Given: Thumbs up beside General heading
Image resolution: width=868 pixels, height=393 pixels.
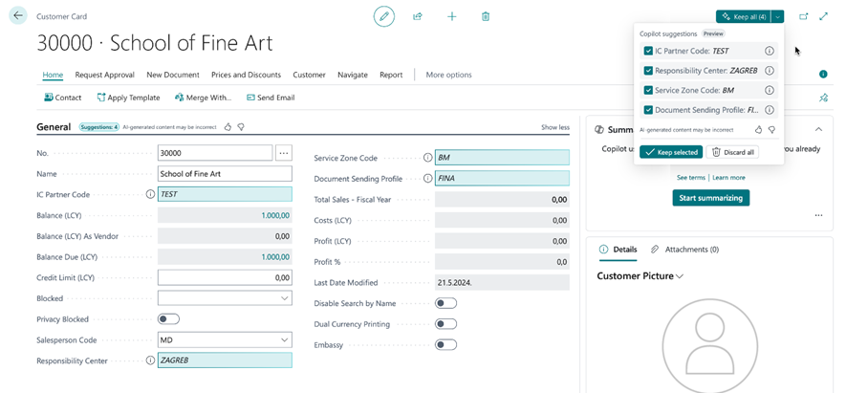Looking at the screenshot, I should (x=228, y=127).
